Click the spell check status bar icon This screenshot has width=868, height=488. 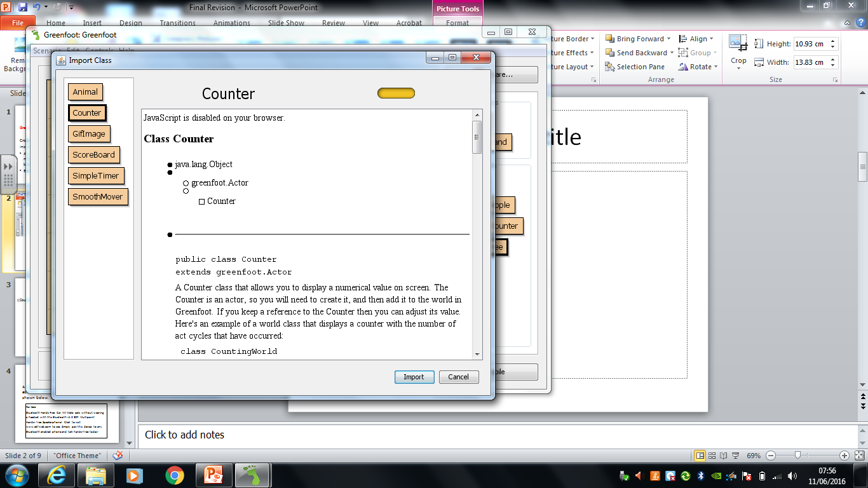[118, 456]
